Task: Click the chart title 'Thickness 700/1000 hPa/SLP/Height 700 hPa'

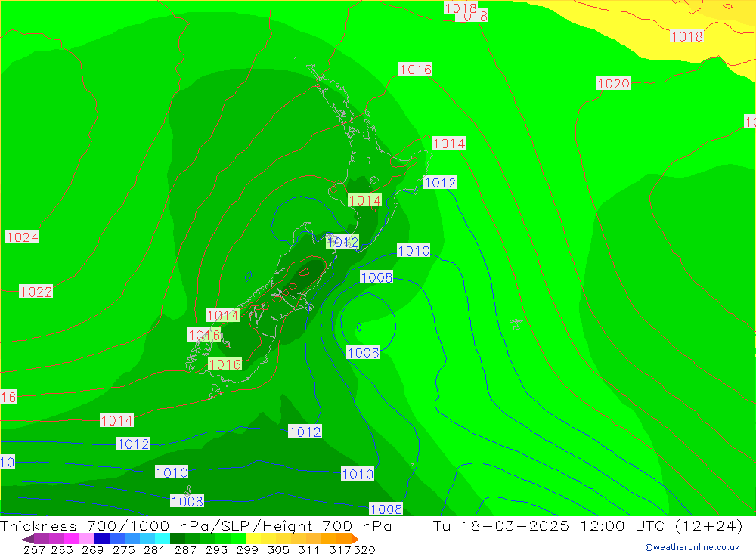Action: pos(196,526)
